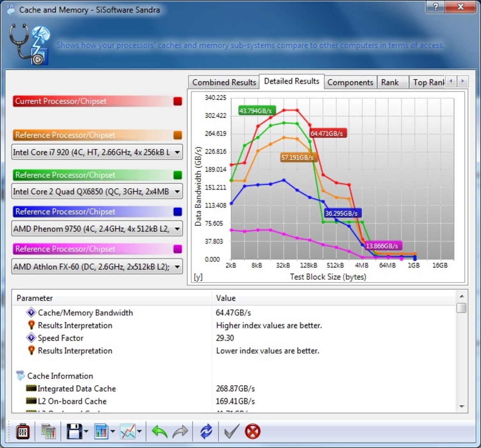The image size is (481, 448).
Task: Click the copy results calculator icon
Action: point(49,432)
